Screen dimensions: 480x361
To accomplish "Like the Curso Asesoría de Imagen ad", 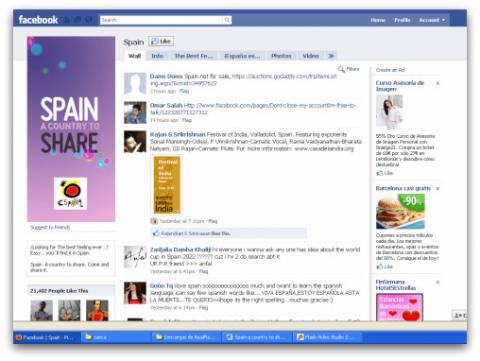I will tap(385, 173).
